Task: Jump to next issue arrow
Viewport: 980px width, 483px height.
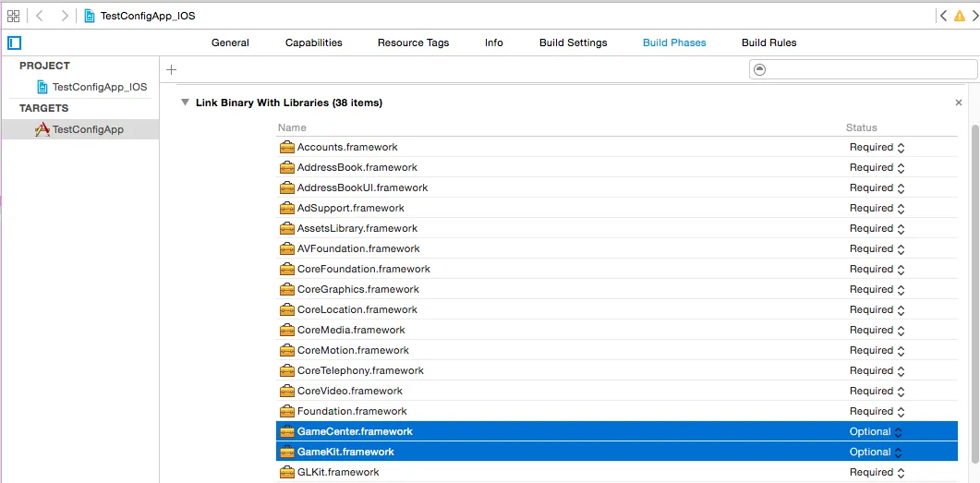Action: coord(974,16)
